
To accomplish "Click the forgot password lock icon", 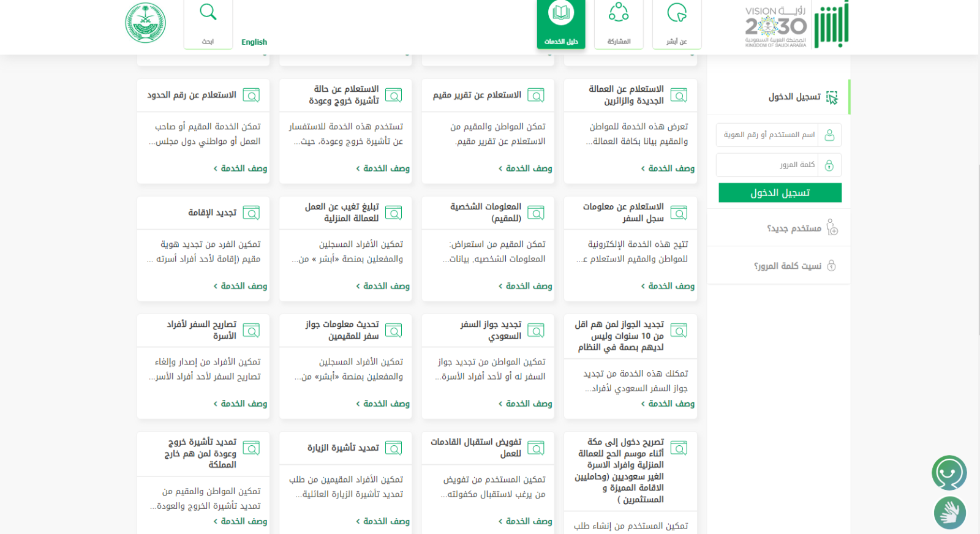I will [831, 266].
